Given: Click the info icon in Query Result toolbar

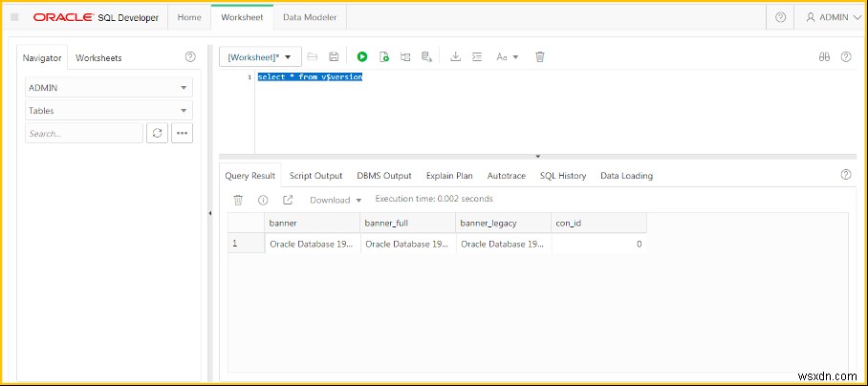Looking at the screenshot, I should (263, 200).
